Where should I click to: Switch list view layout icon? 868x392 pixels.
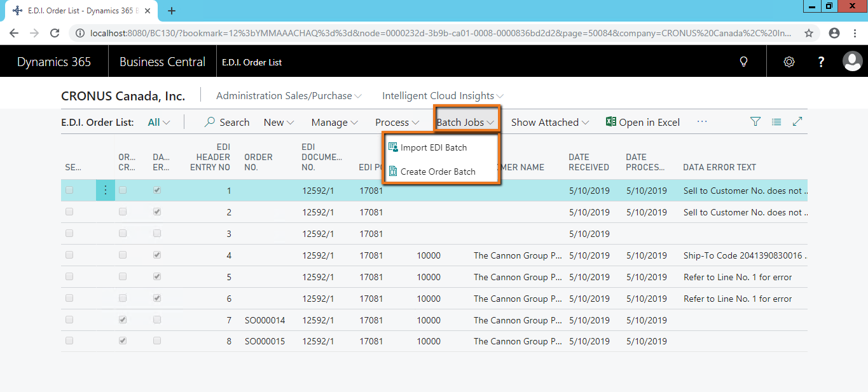(776, 122)
